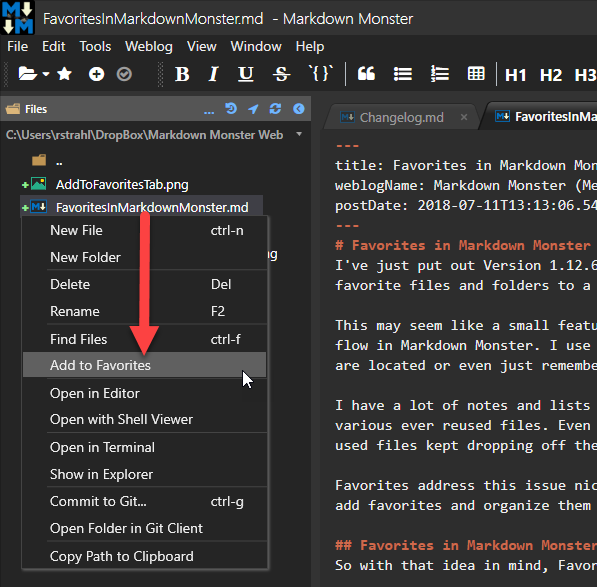
Task: Collapse the Files sidebar with the left chevron
Action: (x=298, y=109)
